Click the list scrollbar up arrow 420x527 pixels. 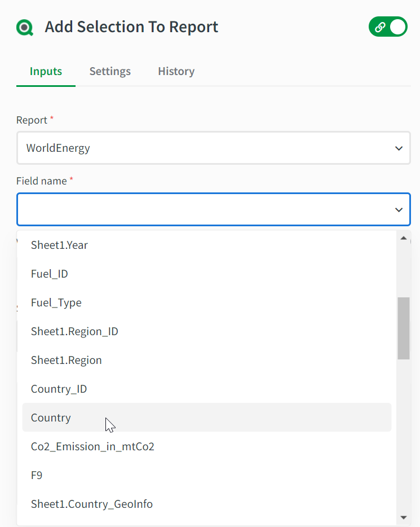[403, 238]
